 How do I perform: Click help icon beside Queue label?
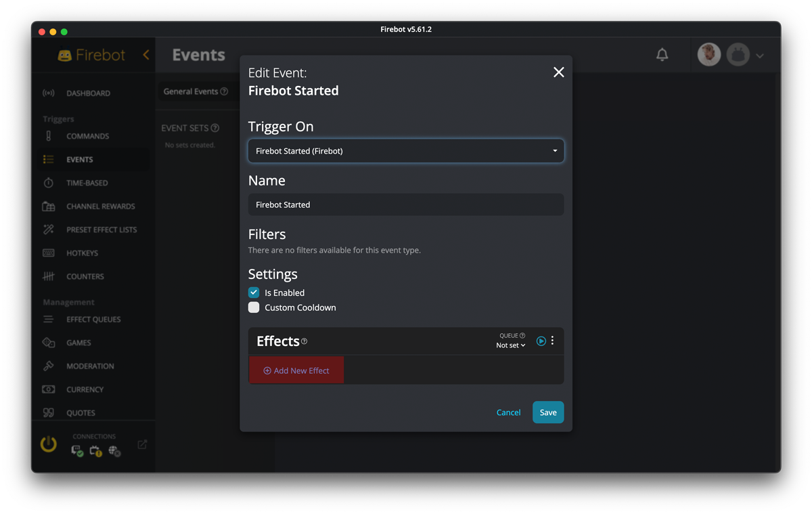[522, 335]
